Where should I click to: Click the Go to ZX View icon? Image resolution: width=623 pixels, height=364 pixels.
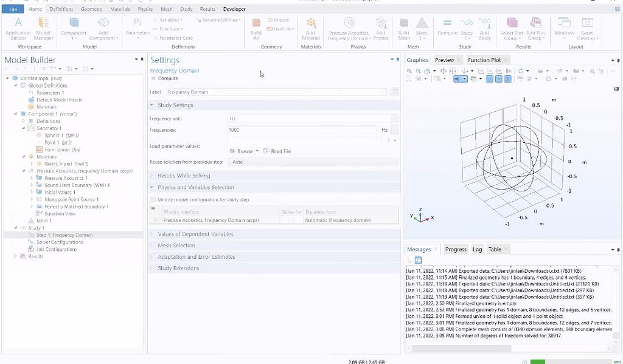pos(499,71)
